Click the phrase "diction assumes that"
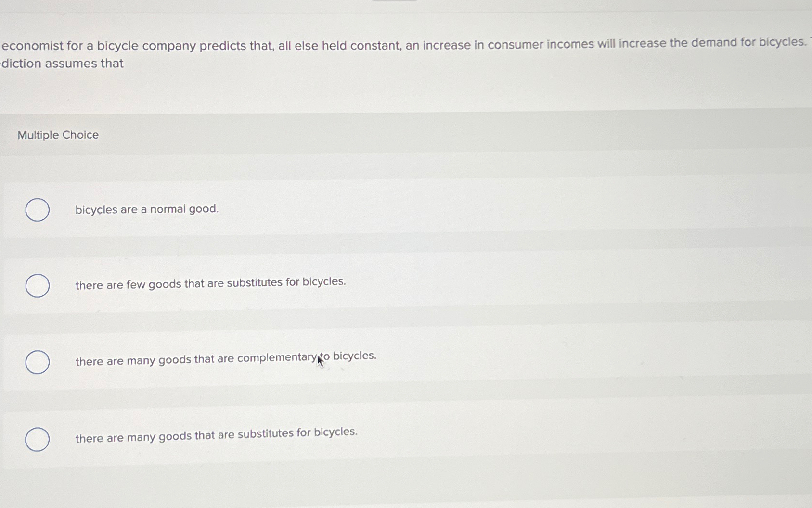The height and width of the screenshot is (508, 812). tap(62, 63)
